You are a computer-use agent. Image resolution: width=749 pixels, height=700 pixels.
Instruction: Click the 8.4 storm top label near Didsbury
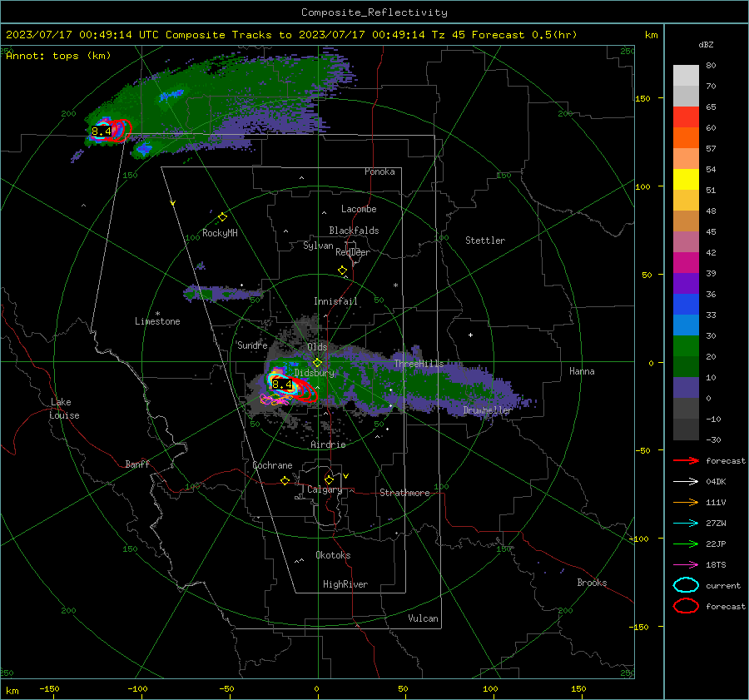[282, 384]
